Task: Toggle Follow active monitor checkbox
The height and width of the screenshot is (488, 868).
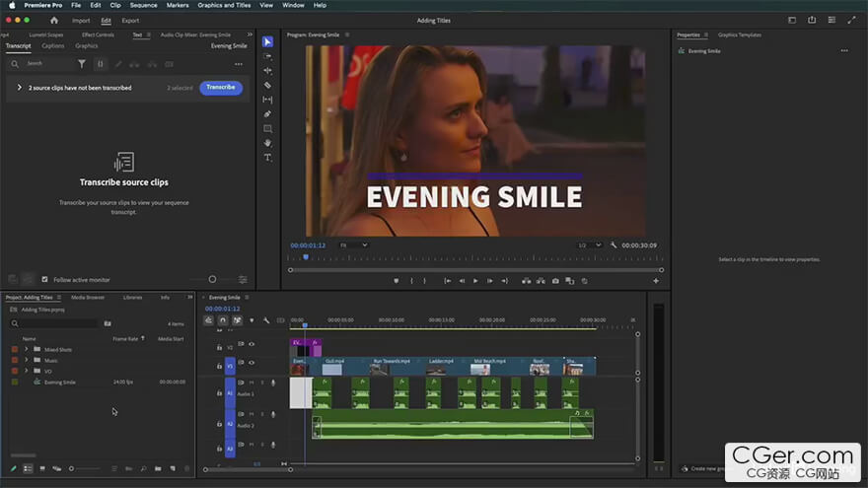Action: (44, 279)
